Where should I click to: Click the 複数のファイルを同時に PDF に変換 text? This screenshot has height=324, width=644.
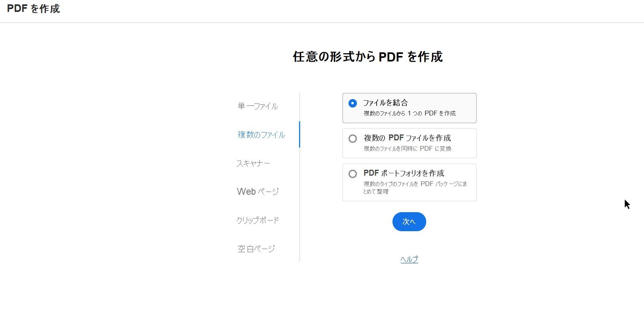[407, 149]
